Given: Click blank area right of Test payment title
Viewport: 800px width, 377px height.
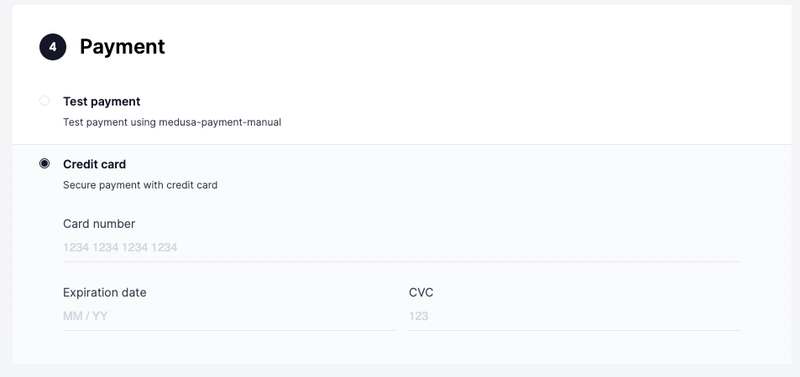Looking at the screenshot, I should [x=459, y=102].
